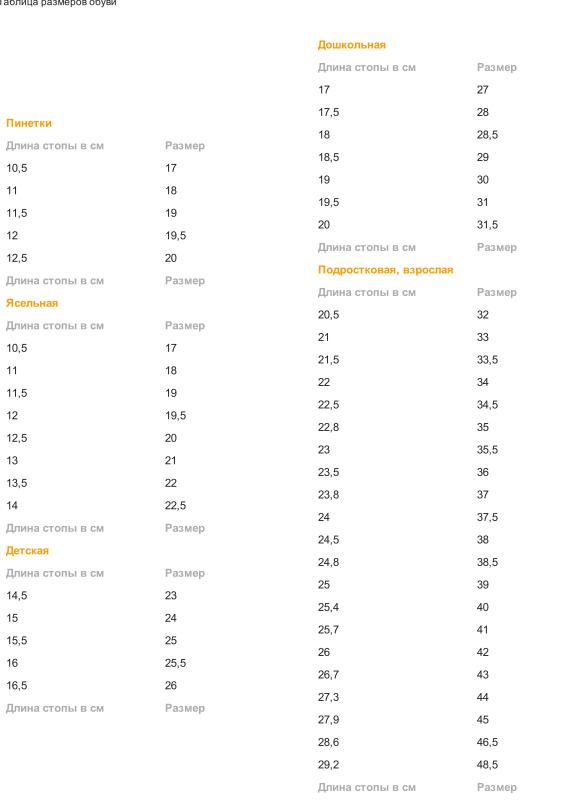
Task: Click size 31,5 in Дошкольная table
Action: click(x=487, y=225)
